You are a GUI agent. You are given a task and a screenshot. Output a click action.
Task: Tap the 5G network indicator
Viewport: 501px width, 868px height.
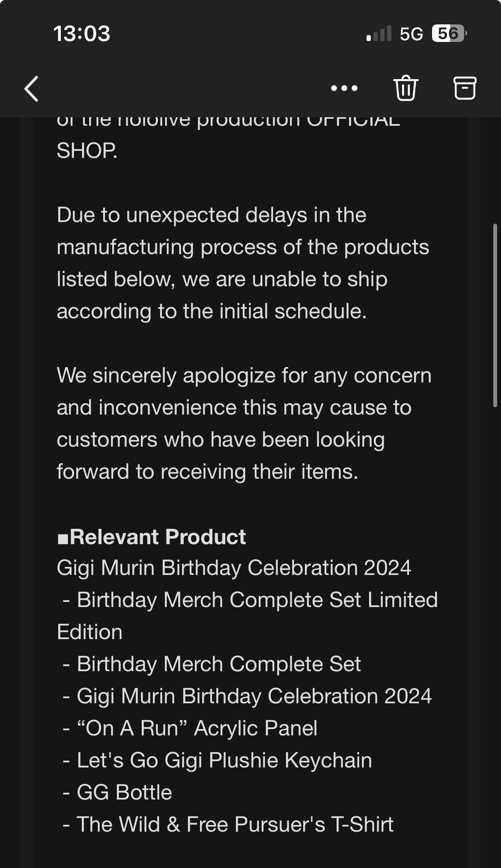[x=411, y=34]
